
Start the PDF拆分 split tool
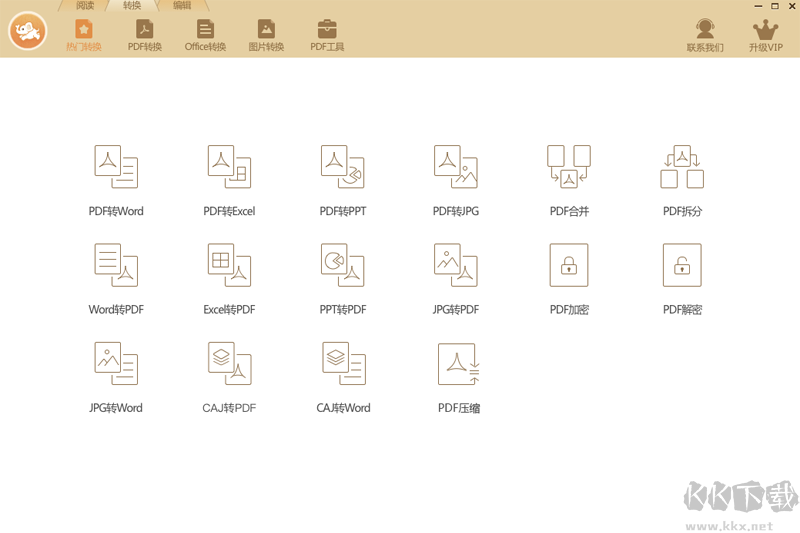[682, 167]
